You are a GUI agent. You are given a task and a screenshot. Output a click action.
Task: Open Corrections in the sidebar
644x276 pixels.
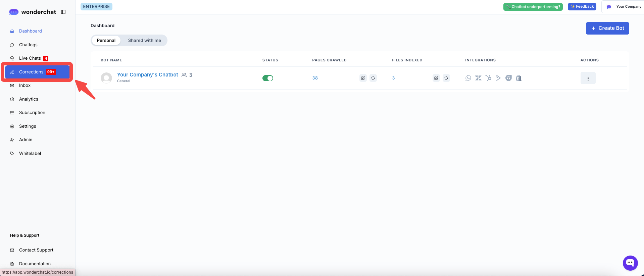tap(31, 72)
